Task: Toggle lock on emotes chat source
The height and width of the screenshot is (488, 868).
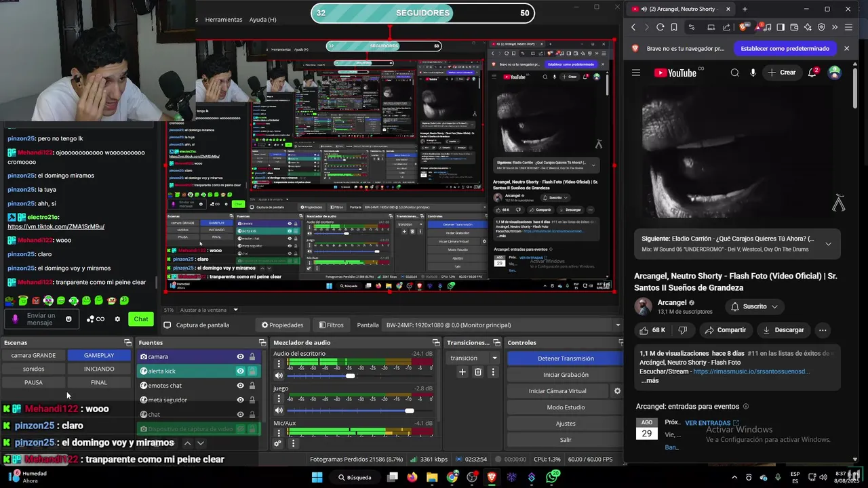Action: (252, 386)
